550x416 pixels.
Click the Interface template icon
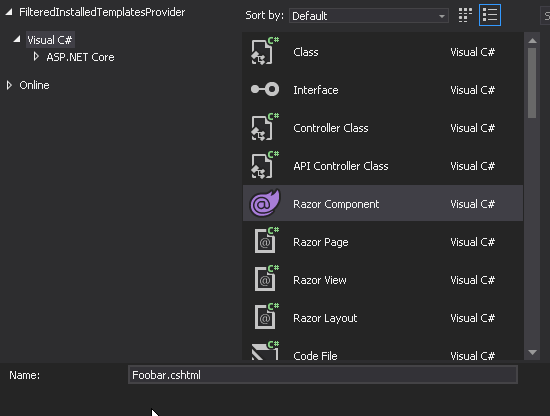point(265,89)
